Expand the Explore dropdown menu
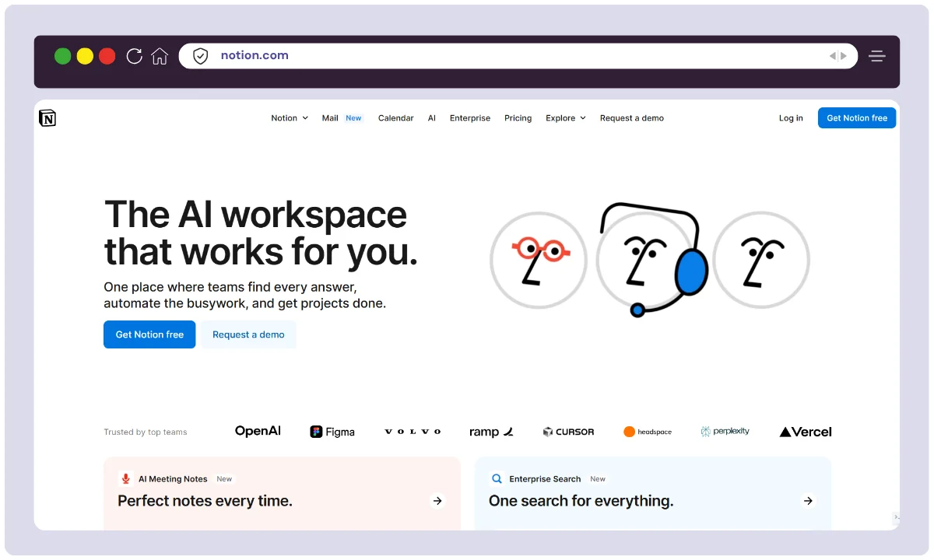 pos(565,118)
